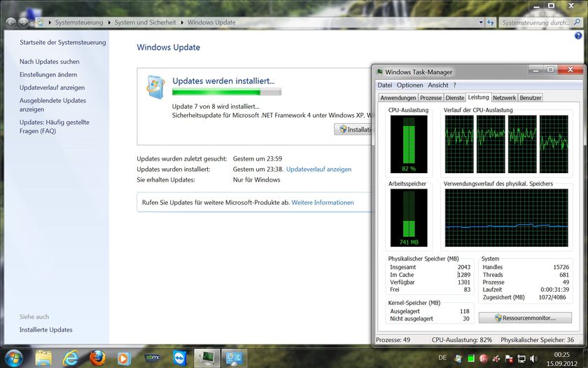Switch to Control Panel taskbar button
Screen dimensions: 588x368
[234, 358]
